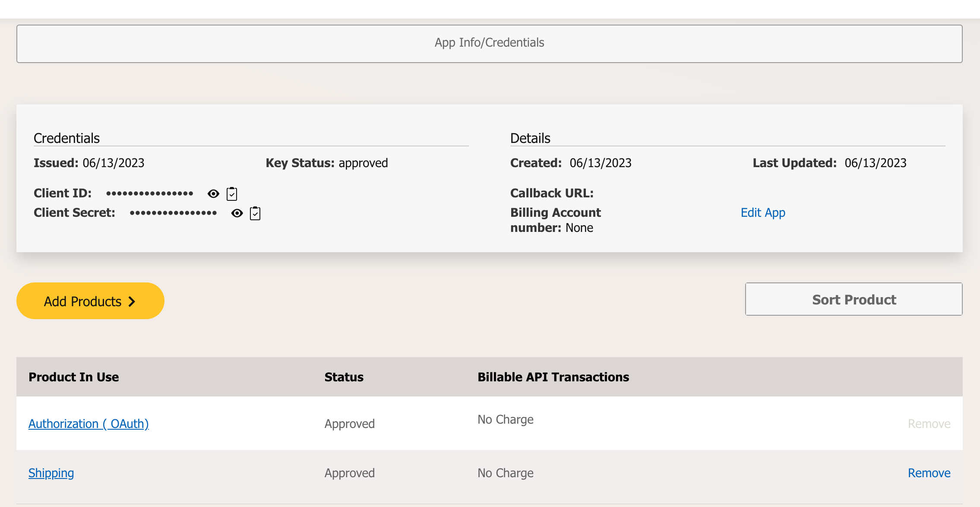This screenshot has width=980, height=507.
Task: Click the masked Client ID dots
Action: tap(149, 193)
